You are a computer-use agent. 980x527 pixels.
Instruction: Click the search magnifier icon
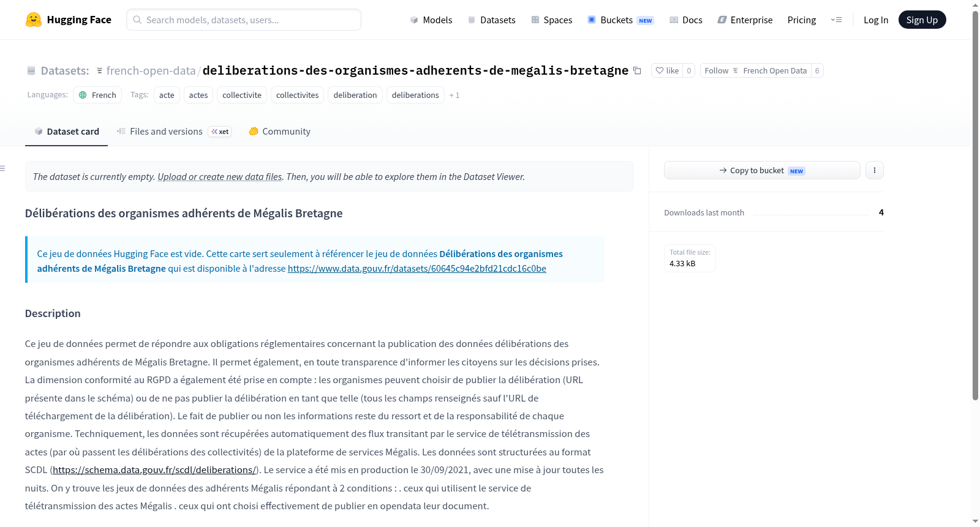pyautogui.click(x=137, y=20)
